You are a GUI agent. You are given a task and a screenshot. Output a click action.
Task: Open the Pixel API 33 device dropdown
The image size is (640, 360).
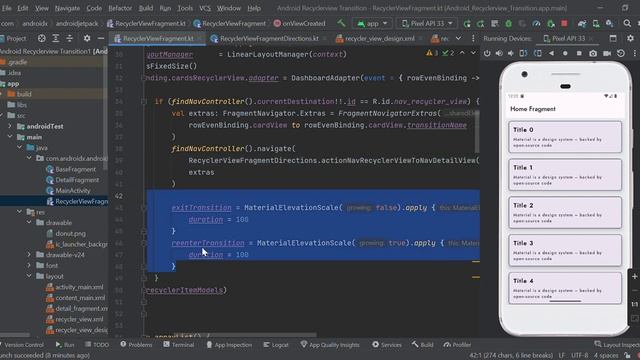[427, 24]
